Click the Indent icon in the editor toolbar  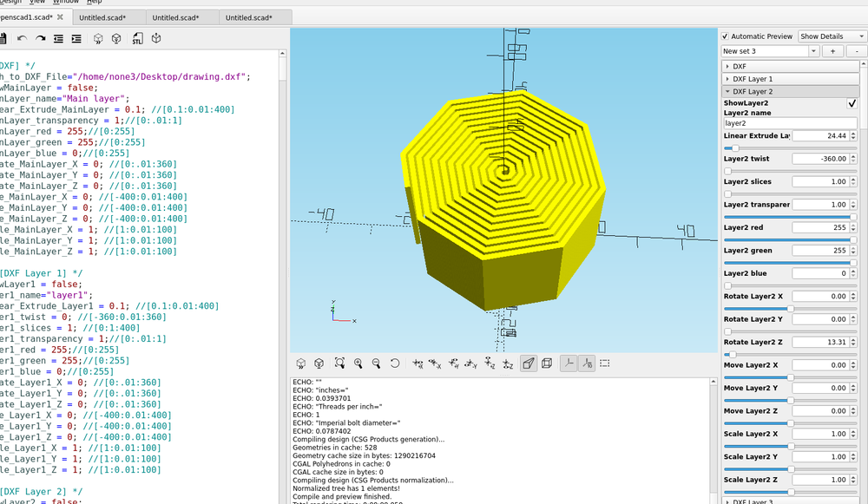tap(76, 38)
